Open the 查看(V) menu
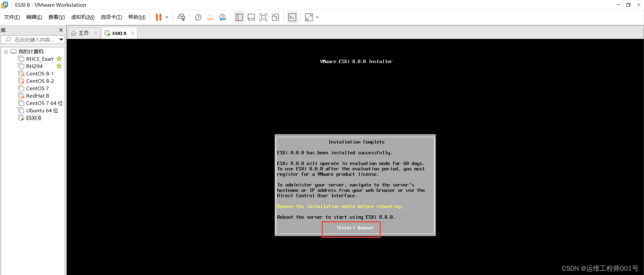The width and height of the screenshot is (644, 275). 56,17
